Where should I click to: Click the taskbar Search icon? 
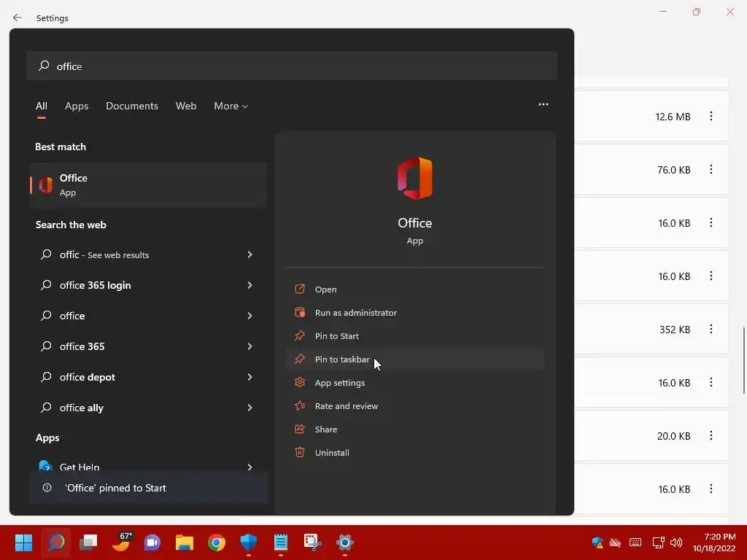tap(55, 542)
